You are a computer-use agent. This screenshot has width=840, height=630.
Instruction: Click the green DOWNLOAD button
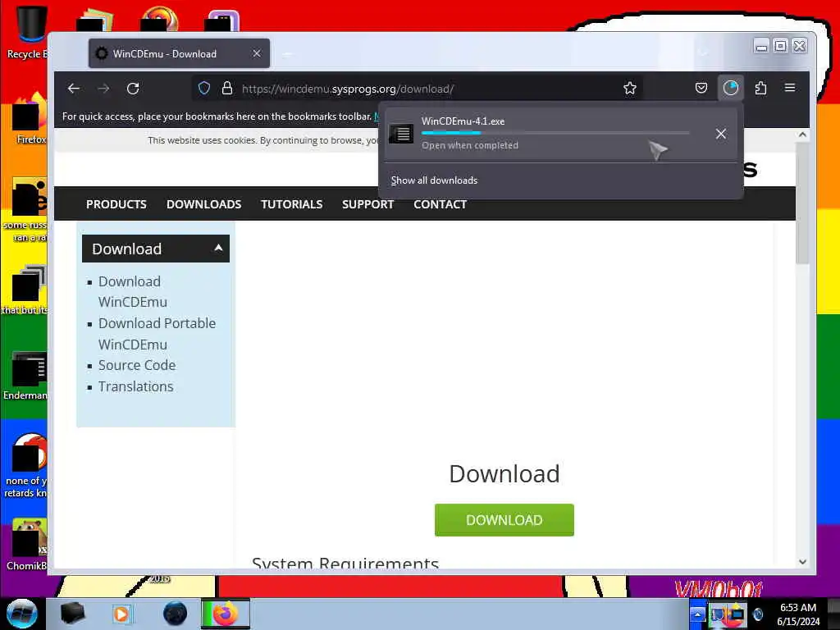coord(504,519)
